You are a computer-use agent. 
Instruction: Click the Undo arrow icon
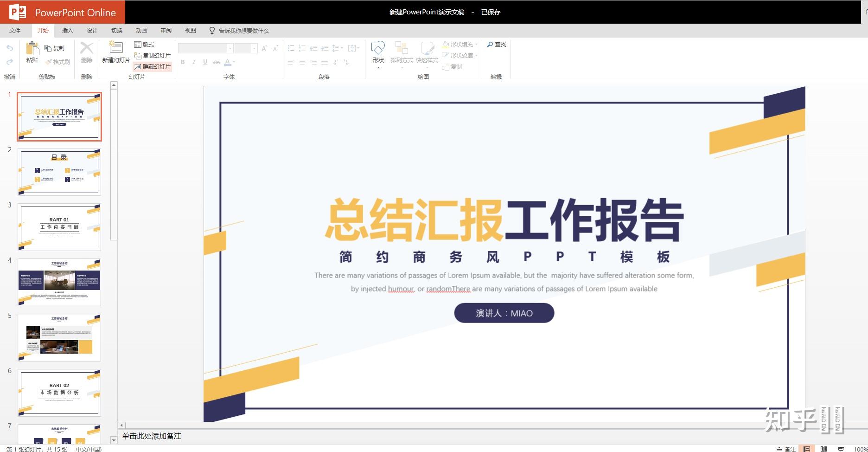click(10, 48)
